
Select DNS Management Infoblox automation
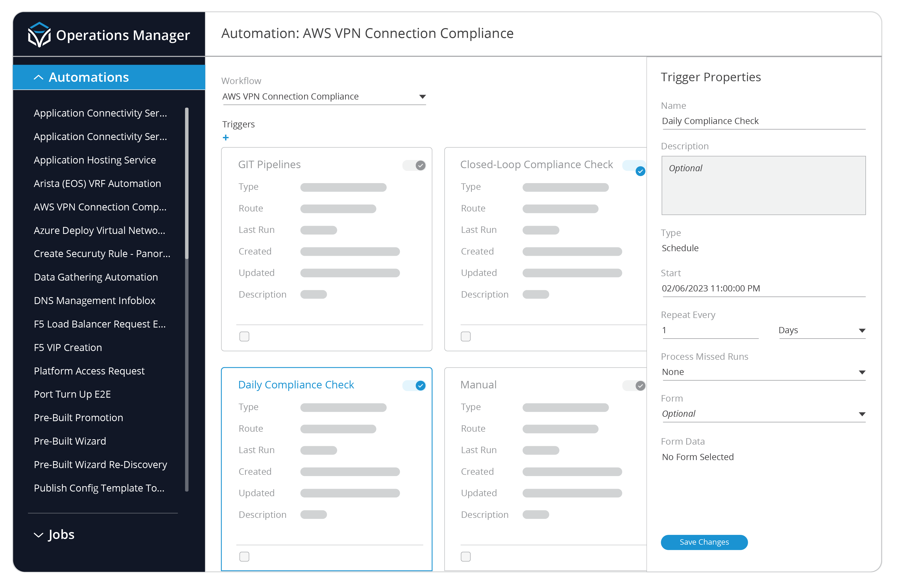pyautogui.click(x=94, y=301)
